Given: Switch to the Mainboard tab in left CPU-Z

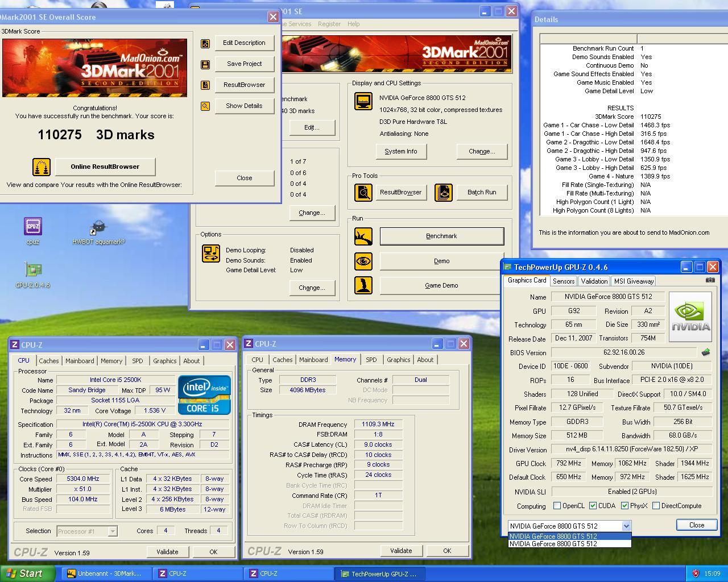Looking at the screenshot, I should pos(80,361).
